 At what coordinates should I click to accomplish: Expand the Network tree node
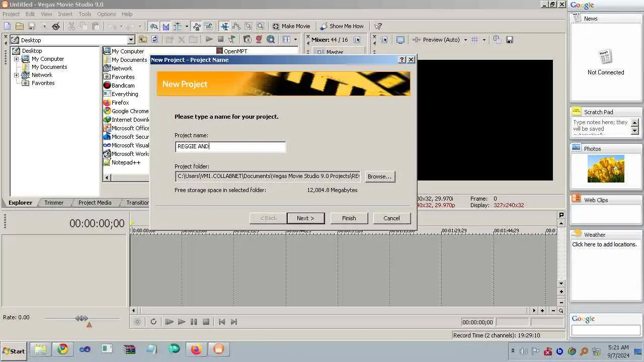coord(16,75)
